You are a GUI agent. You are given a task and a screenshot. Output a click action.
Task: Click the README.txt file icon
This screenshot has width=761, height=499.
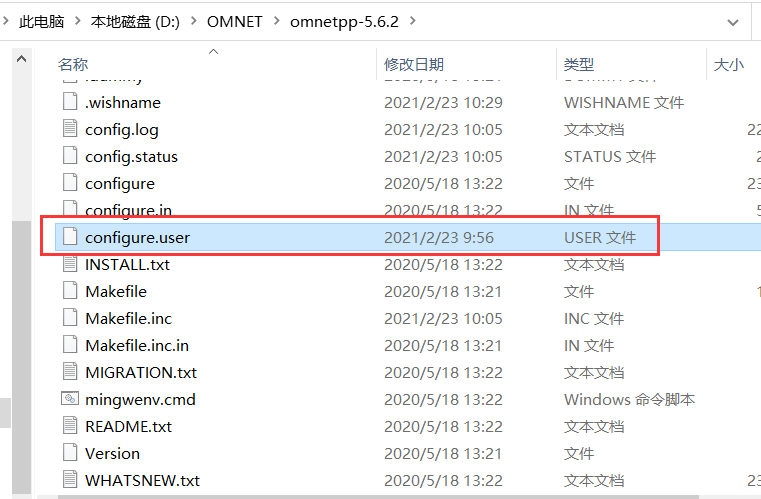70,426
